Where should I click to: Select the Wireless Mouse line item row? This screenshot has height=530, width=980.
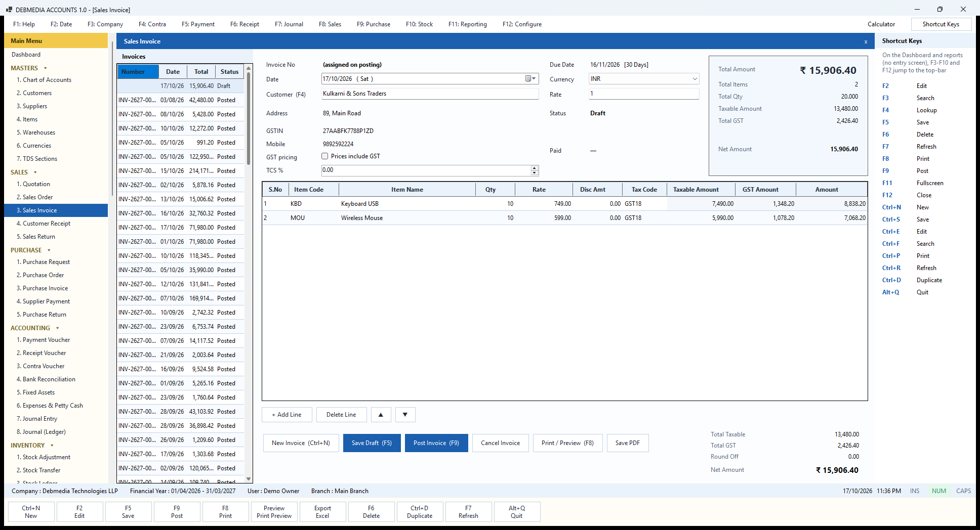564,218
